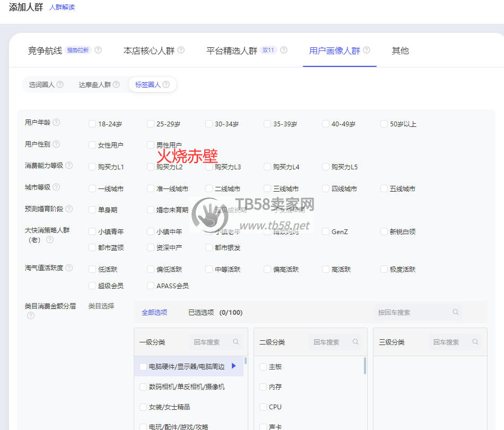504x430 pixels.
Task: Check the 主板 subcategory box
Action: 263,367
